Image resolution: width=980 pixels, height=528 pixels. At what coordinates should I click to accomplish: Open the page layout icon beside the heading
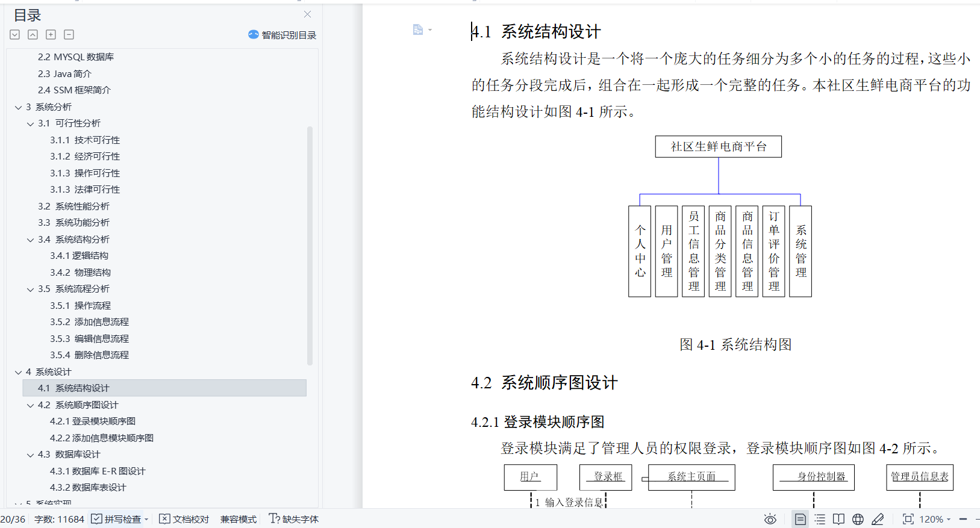418,30
